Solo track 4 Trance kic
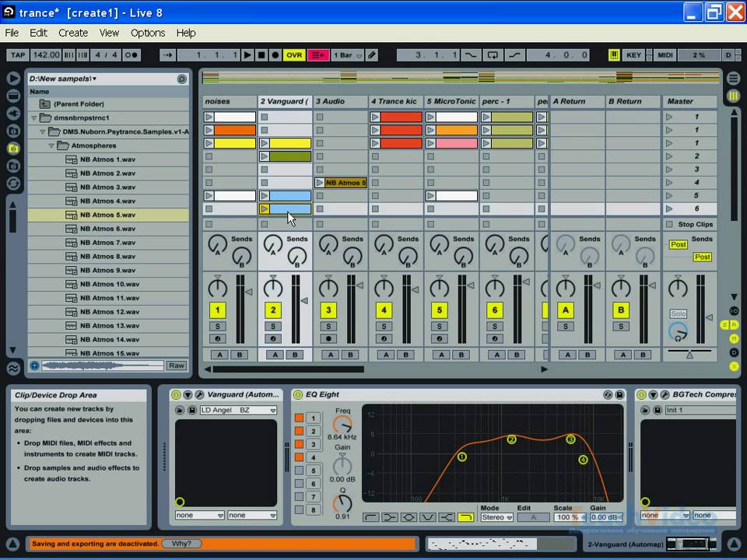Image resolution: width=747 pixels, height=560 pixels. (384, 327)
